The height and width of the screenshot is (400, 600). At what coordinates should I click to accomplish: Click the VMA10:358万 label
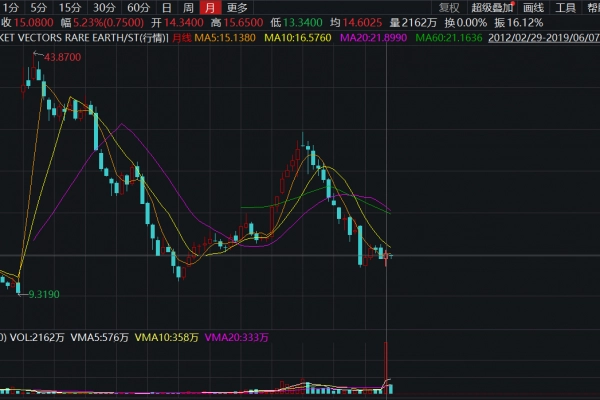(x=166, y=338)
